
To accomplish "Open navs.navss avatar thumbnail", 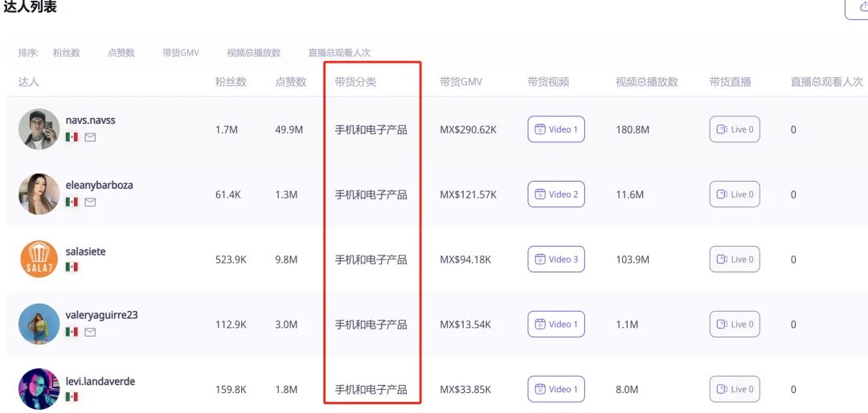I will pos(39,129).
